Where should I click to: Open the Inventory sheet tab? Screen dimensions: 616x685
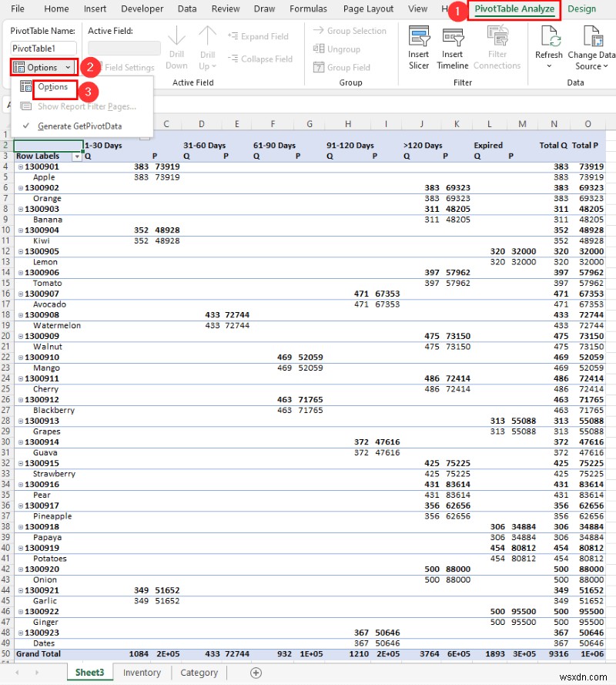(x=142, y=672)
